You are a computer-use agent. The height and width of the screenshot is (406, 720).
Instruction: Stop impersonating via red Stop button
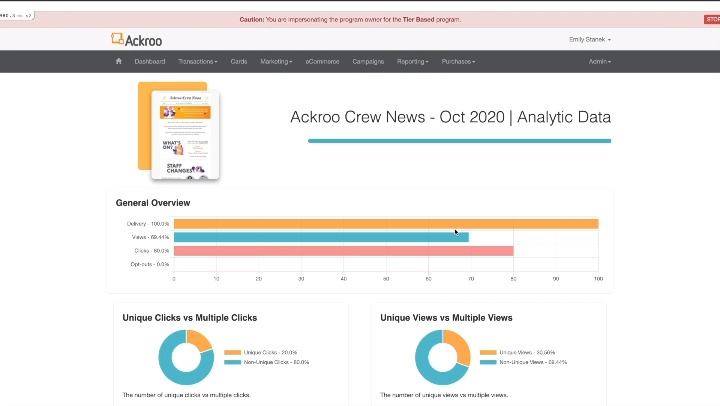(x=712, y=19)
